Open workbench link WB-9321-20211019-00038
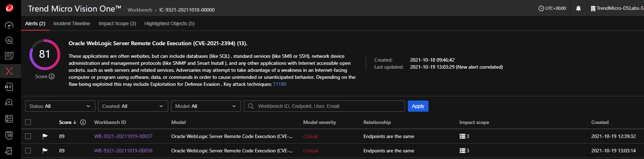Image resolution: width=644 pixels, height=159 pixels. (x=123, y=151)
